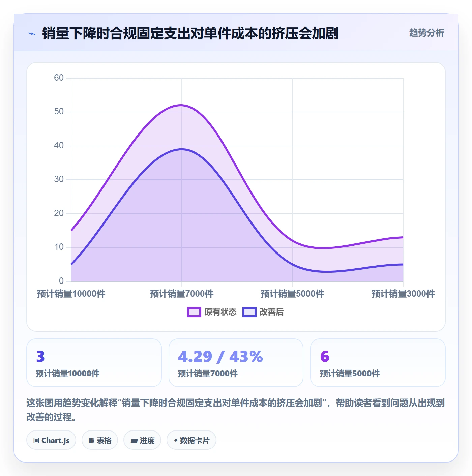Click the 进度 tag bar icon
472x476 pixels.
[x=134, y=441]
